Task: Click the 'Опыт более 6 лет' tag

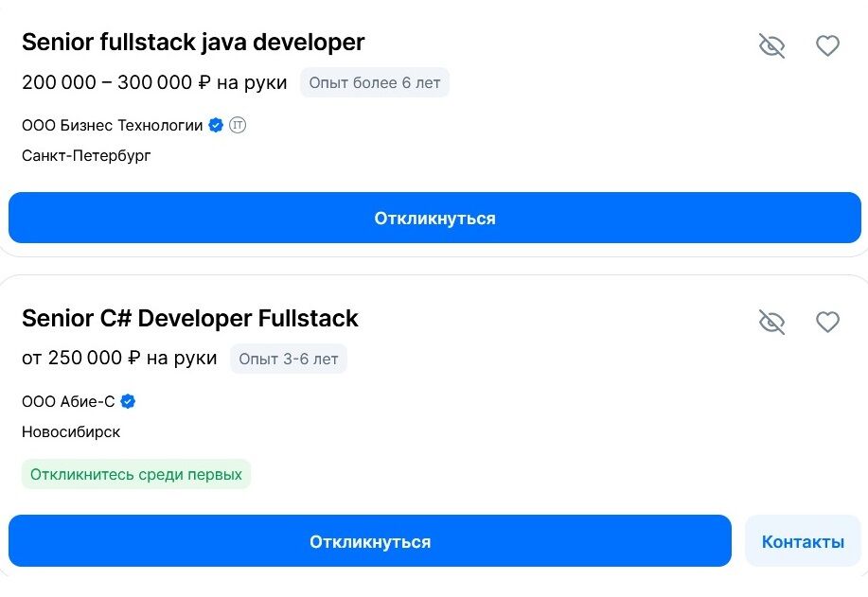Action: (x=375, y=83)
